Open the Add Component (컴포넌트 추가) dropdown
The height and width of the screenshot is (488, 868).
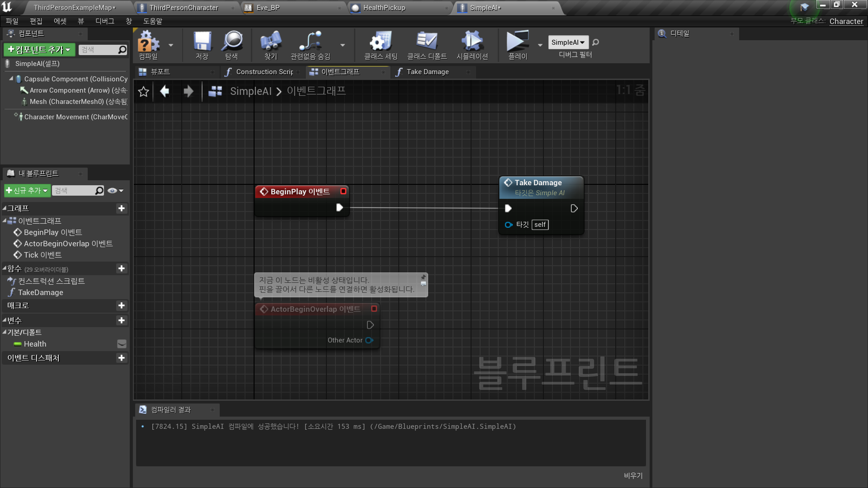pyautogui.click(x=39, y=50)
